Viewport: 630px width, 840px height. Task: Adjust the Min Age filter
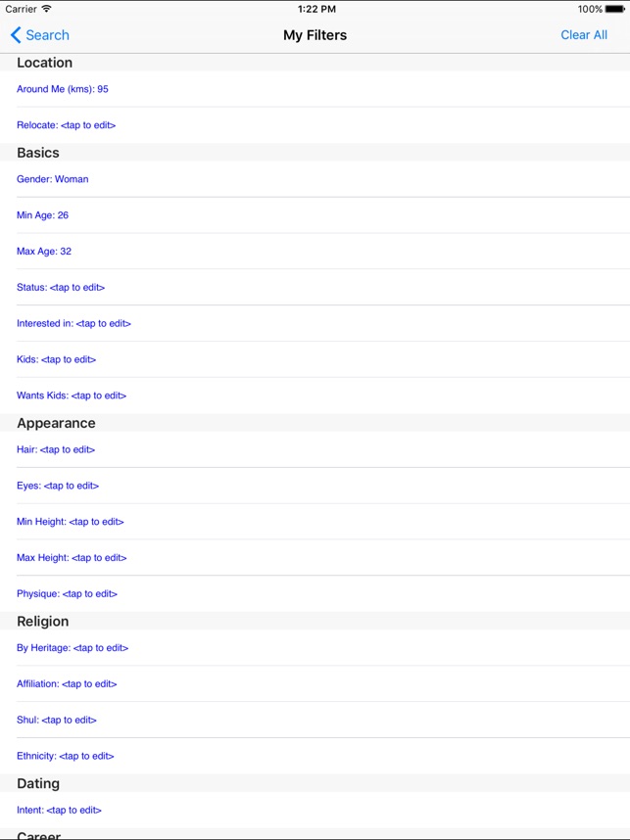pos(43,215)
